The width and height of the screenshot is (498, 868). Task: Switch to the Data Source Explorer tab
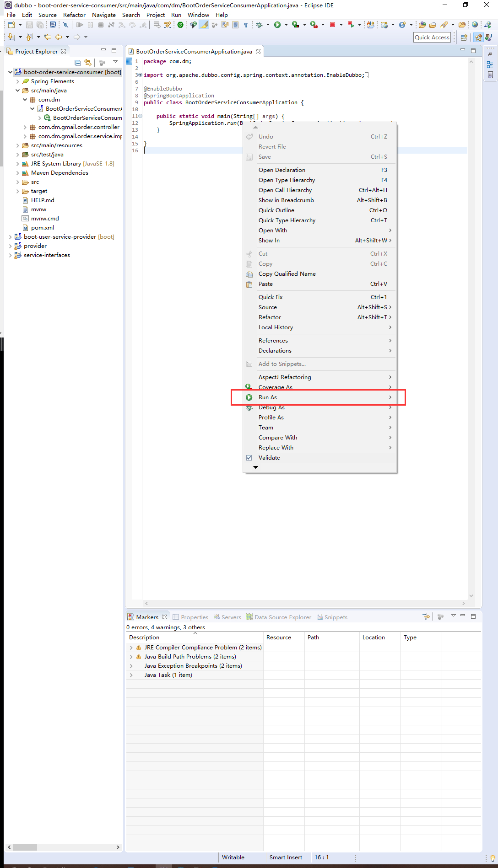coord(278,617)
